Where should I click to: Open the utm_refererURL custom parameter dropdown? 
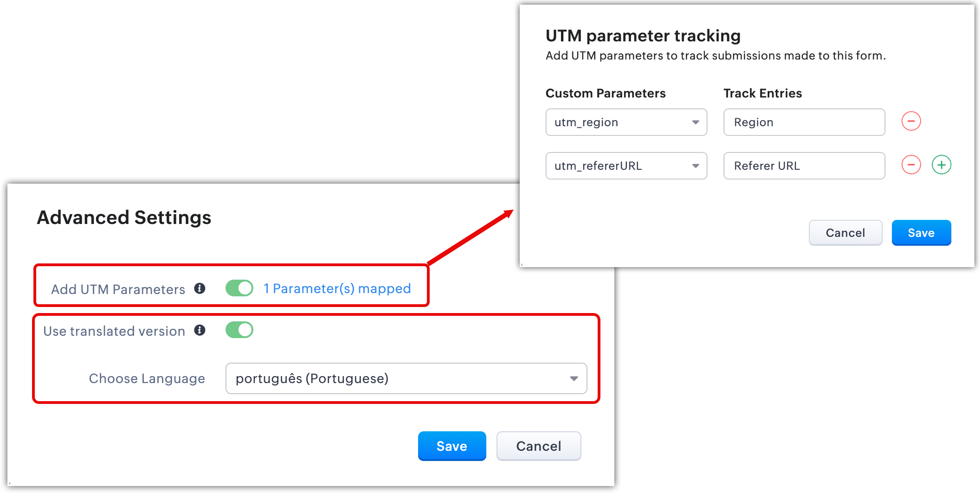click(x=626, y=166)
